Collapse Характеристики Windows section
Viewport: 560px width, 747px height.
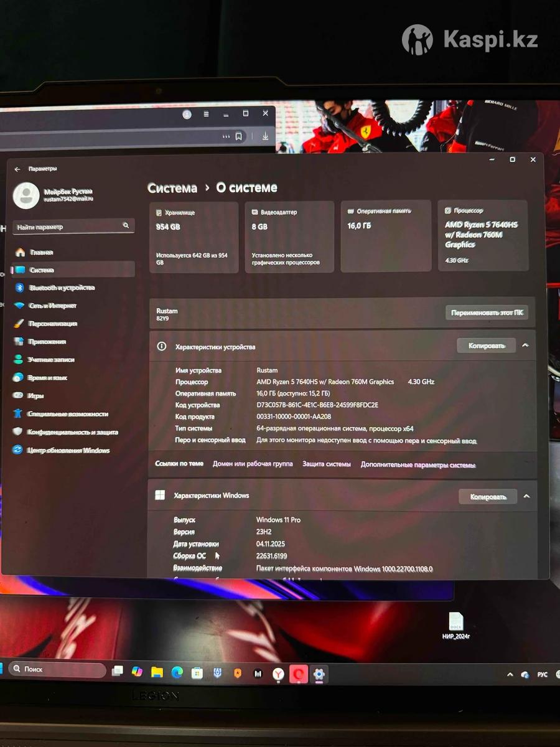[526, 496]
